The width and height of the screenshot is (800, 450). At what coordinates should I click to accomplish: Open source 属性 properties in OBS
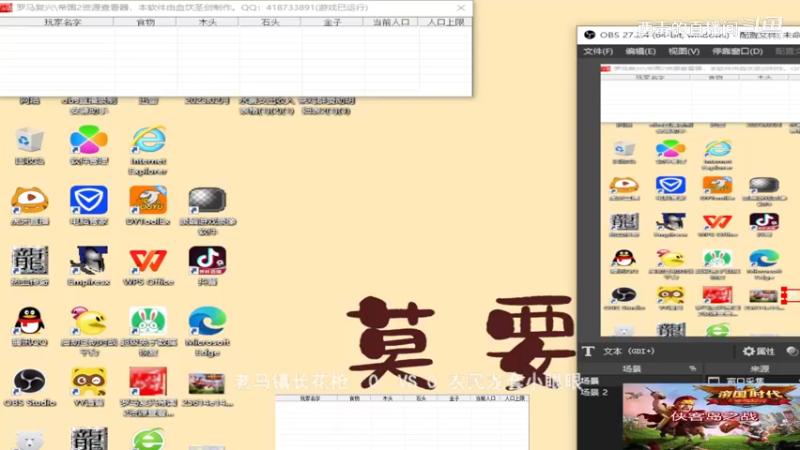[759, 351]
